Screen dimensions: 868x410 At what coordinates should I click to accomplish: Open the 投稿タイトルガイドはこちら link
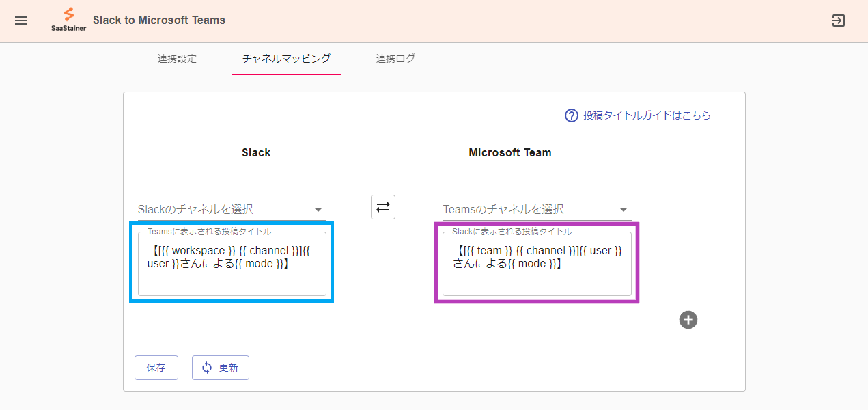click(647, 115)
